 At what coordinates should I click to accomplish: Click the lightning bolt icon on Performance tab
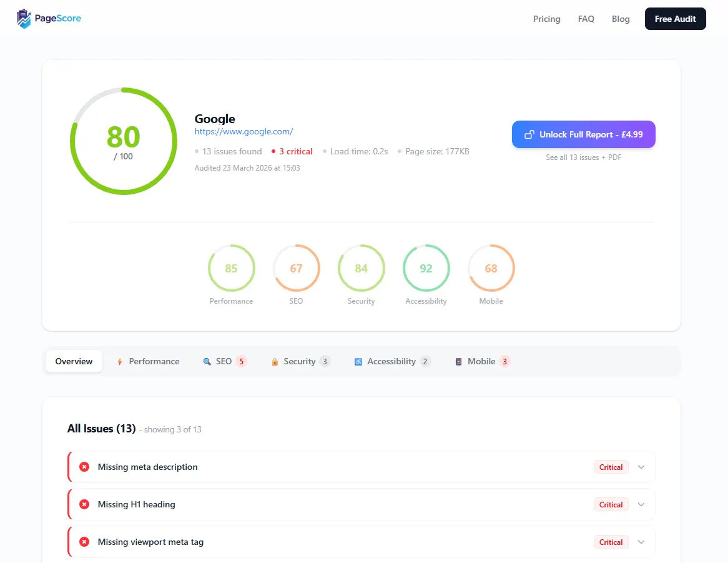tap(120, 361)
